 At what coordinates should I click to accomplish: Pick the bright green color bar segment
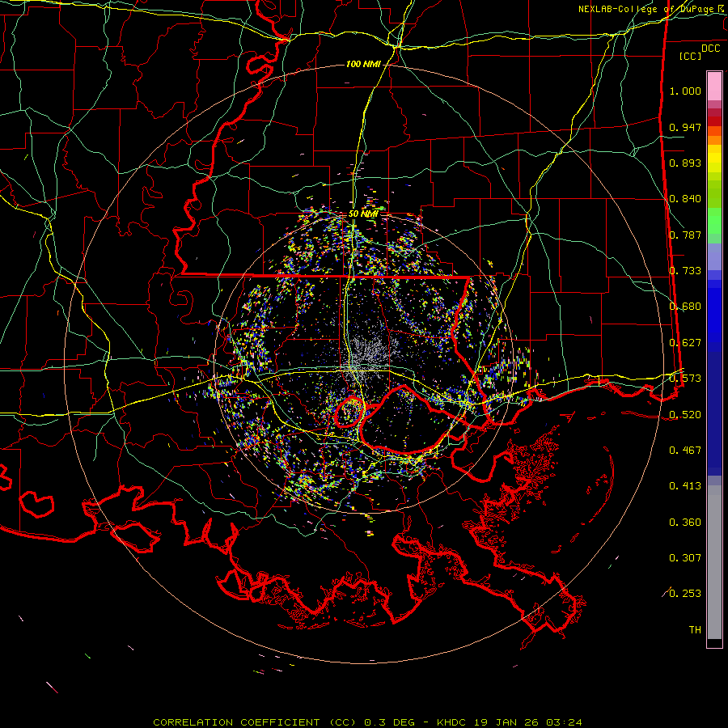(x=714, y=221)
